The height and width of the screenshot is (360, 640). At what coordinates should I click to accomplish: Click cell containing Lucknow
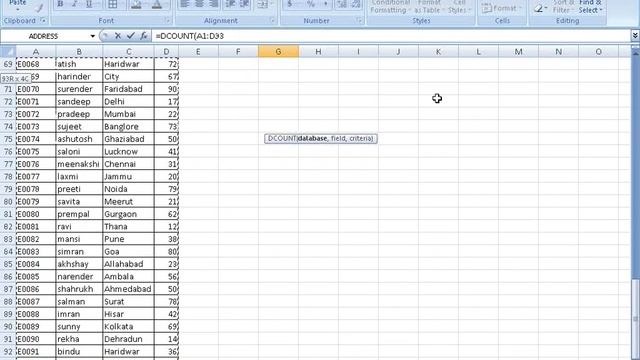tap(128, 151)
